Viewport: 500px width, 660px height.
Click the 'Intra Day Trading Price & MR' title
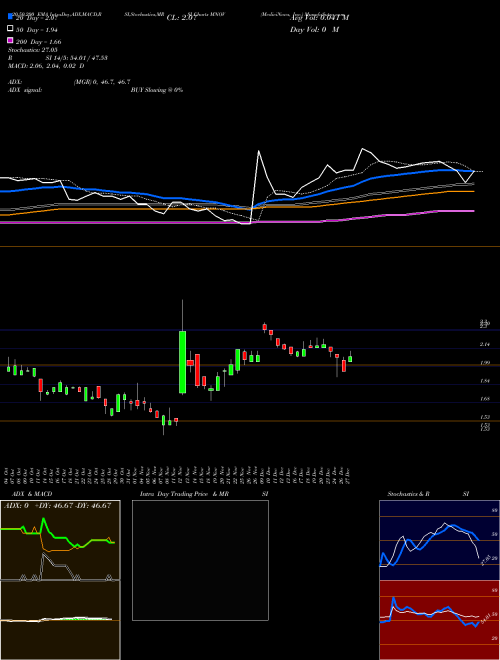point(184,494)
